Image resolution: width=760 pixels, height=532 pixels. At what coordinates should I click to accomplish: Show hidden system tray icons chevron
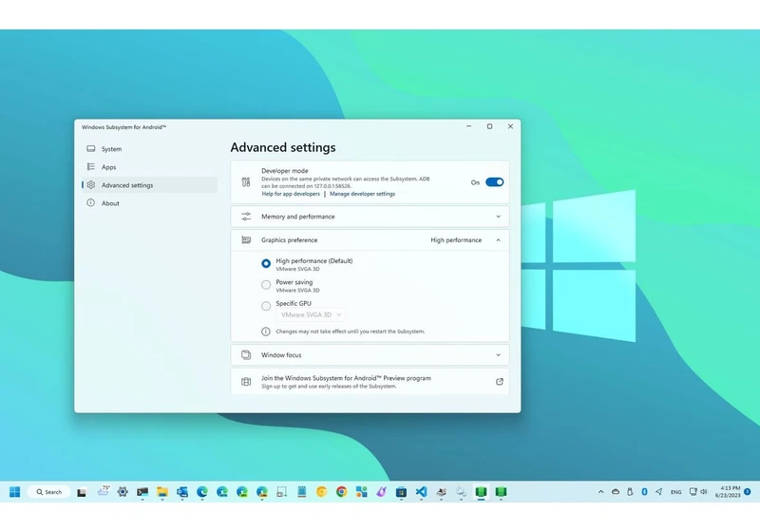pos(601,492)
